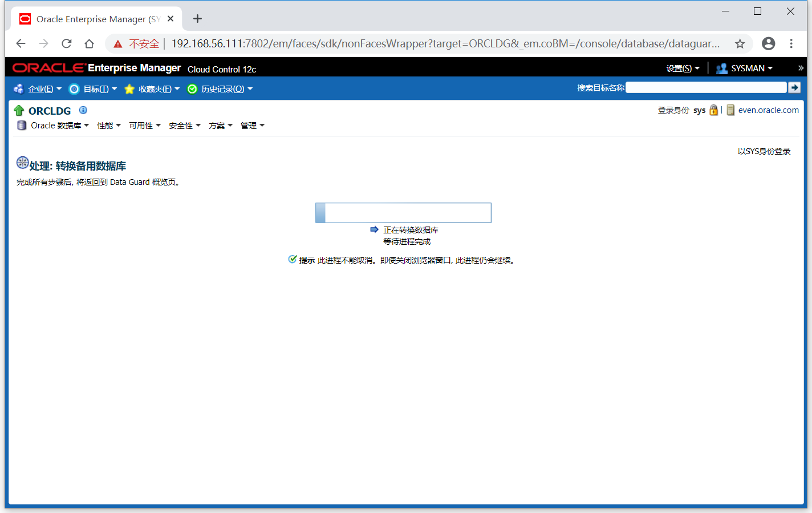Expand the 安全性 menu
The height and width of the screenshot is (513, 812).
(184, 126)
